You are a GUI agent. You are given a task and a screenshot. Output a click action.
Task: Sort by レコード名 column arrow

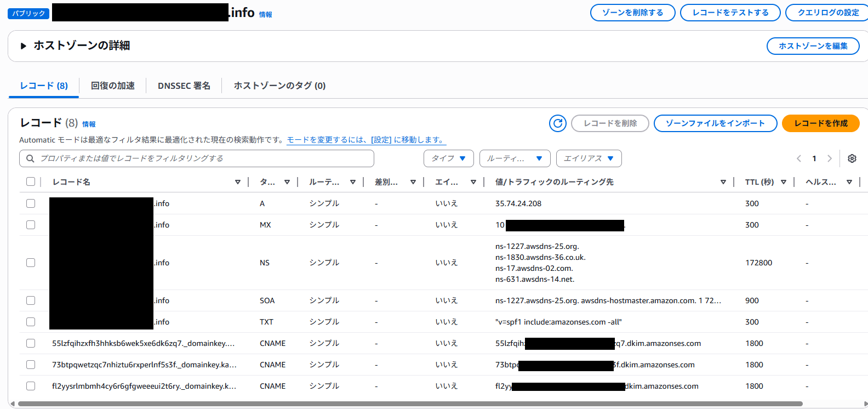[x=238, y=182]
